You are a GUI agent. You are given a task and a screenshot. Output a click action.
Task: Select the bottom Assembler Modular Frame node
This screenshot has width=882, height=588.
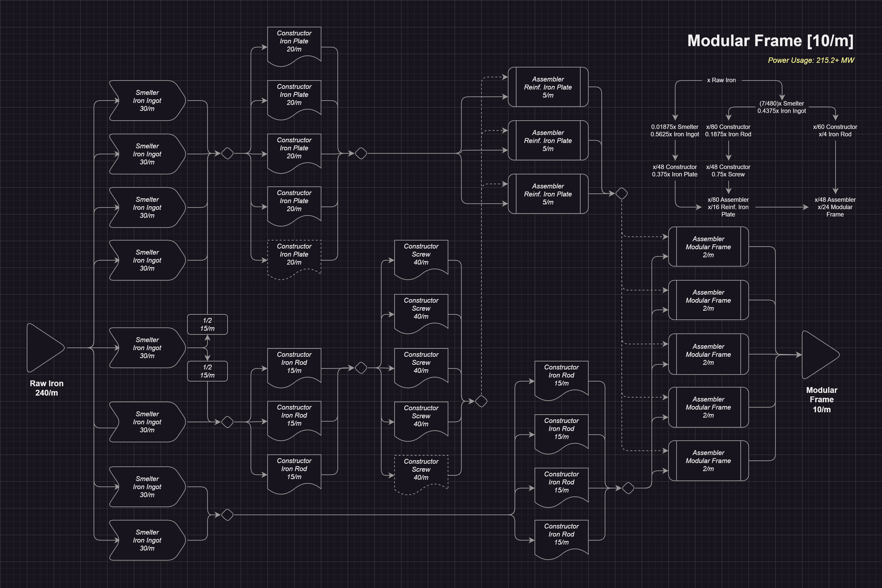pyautogui.click(x=708, y=461)
